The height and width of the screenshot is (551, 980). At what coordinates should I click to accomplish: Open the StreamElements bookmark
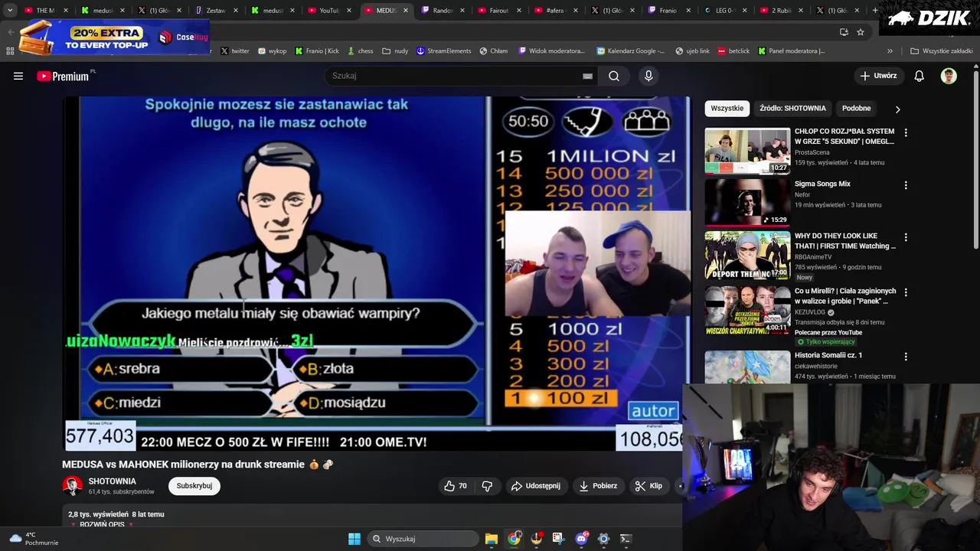(x=443, y=51)
